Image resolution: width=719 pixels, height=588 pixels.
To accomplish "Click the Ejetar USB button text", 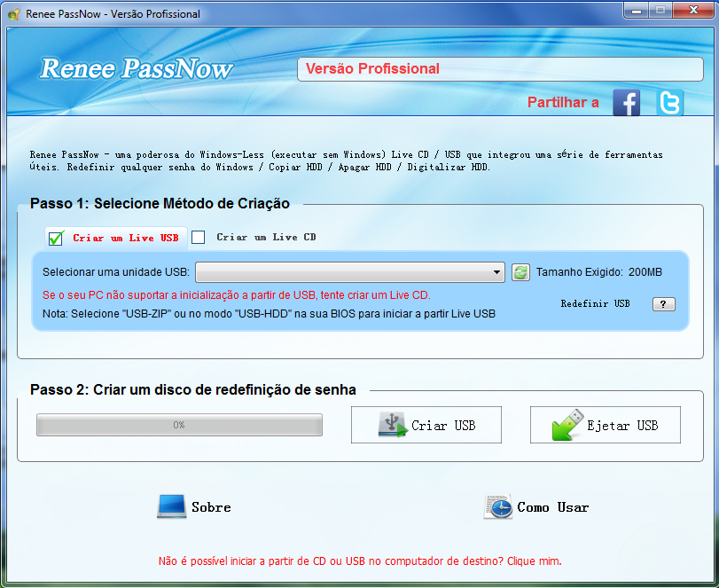I will point(622,426).
